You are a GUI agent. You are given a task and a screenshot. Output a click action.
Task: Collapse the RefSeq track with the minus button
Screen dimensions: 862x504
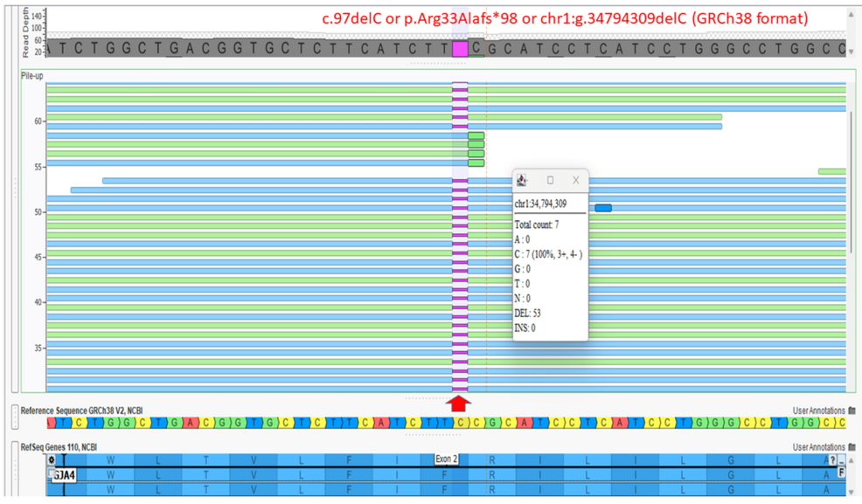click(x=843, y=460)
